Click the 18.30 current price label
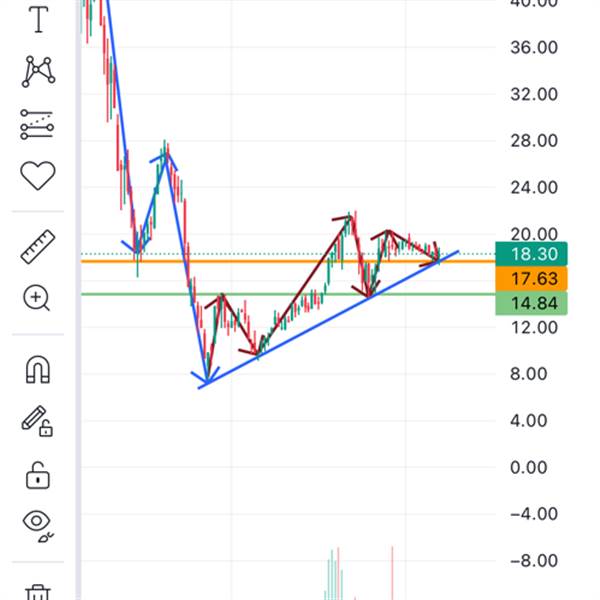600x600 pixels. coord(531,254)
